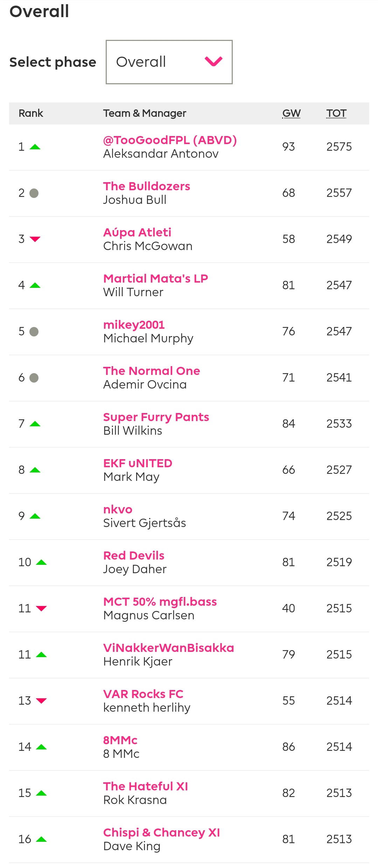Open Chispi & Chancey XI team link
The image size is (378, 868).
tap(161, 833)
